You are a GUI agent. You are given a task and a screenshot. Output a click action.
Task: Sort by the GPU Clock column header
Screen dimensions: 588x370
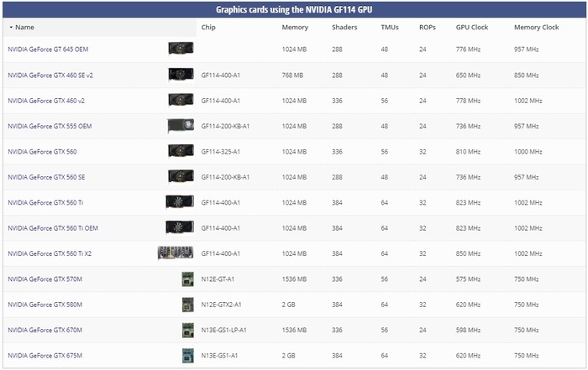coord(472,28)
